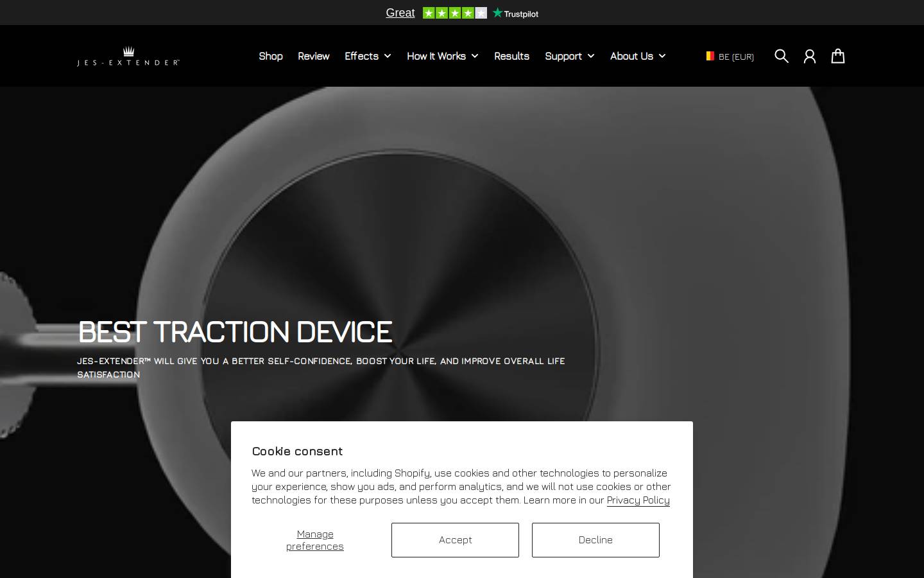Image resolution: width=924 pixels, height=578 pixels.
Task: Expand the Support menu chevron
Action: (591, 57)
